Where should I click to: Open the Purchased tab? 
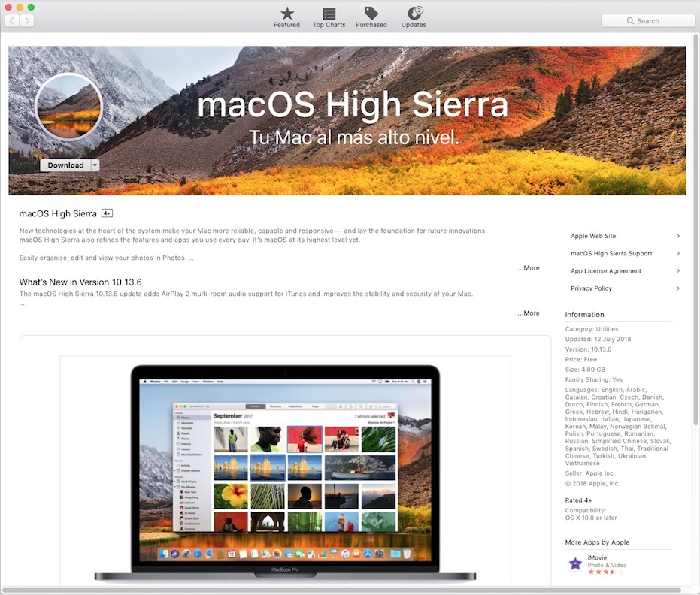[371, 17]
